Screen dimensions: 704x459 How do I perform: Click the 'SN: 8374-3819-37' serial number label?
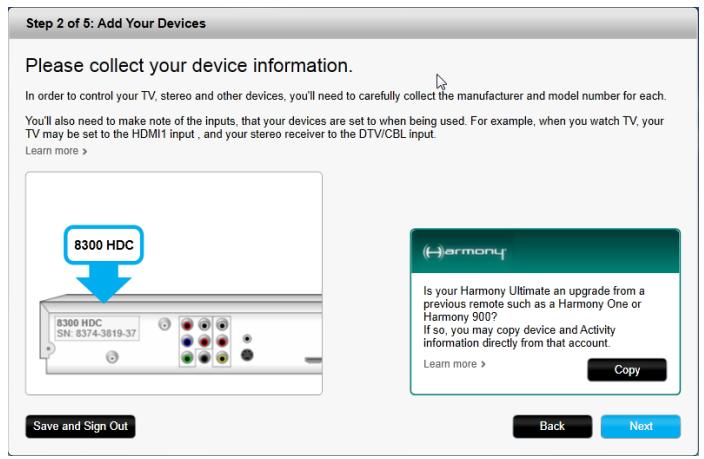click(x=96, y=334)
